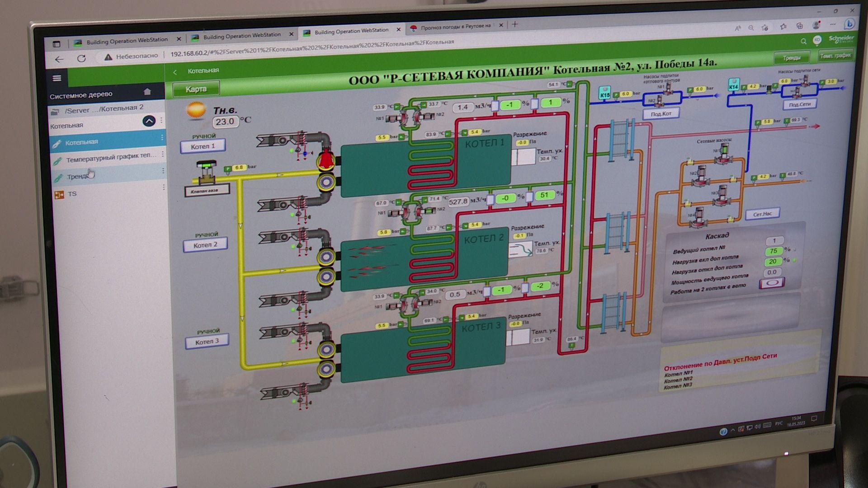Select network pump №1 icon
The image size is (868, 488).
(723, 154)
